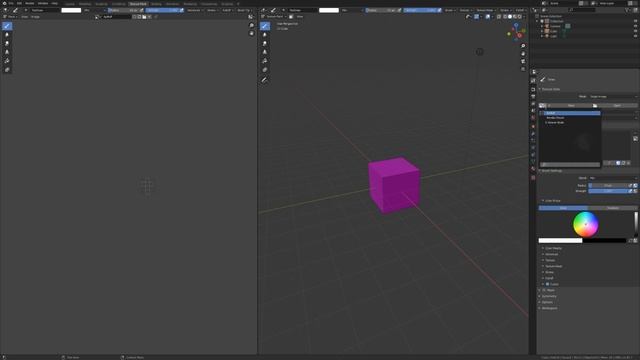Screen dimensions: 640x360
Task: Toggle Radius pressure in image editor header
Action: click(142, 10)
